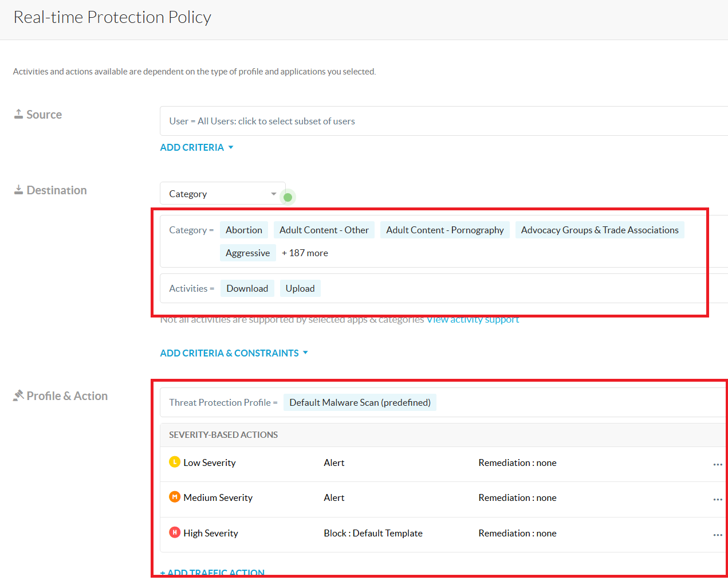Open the Low Severity row options menu
Image resolution: width=728 pixels, height=584 pixels.
717,464
